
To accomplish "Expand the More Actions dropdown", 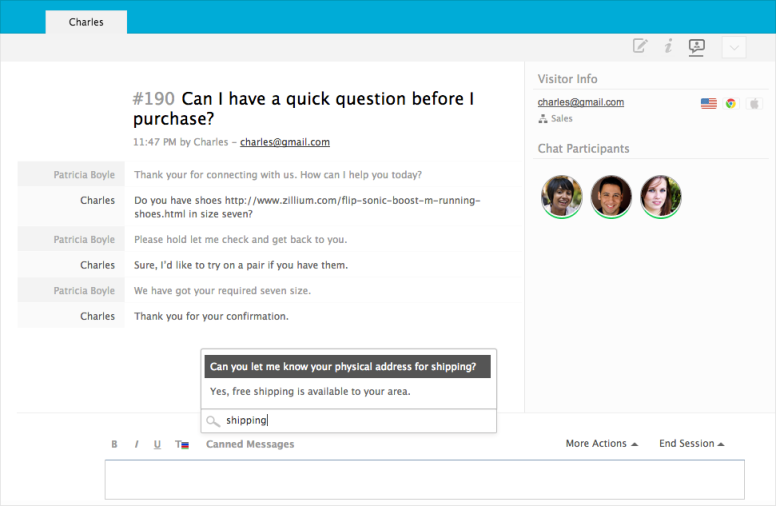I will point(602,444).
